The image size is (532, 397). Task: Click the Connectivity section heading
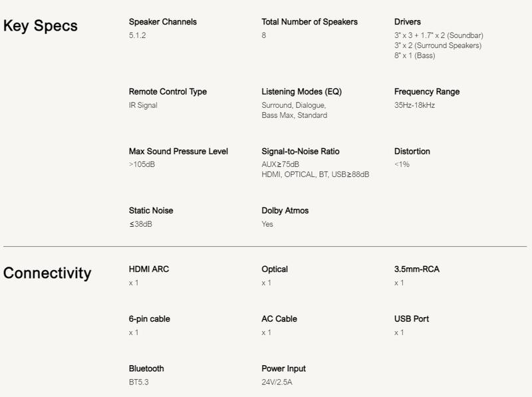click(47, 273)
